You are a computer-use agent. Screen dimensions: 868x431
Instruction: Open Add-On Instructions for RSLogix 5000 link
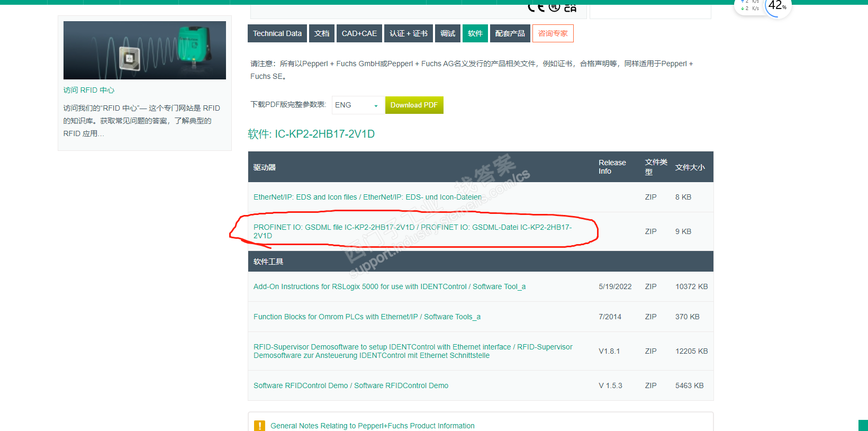click(x=390, y=286)
